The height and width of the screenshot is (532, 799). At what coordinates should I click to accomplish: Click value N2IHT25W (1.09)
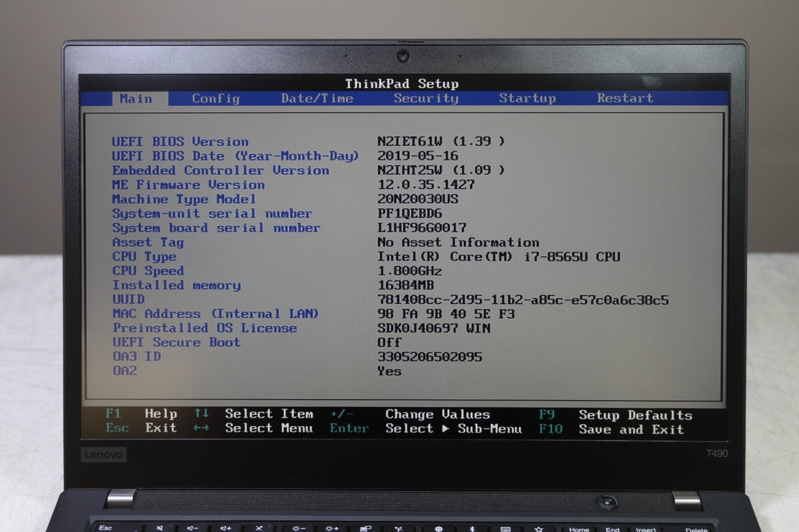click(x=441, y=170)
